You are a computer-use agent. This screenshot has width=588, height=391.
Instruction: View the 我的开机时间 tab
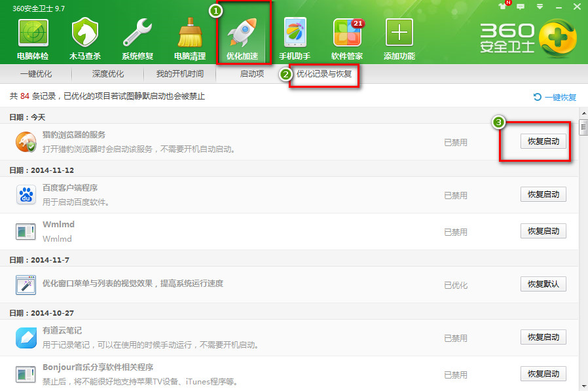pos(181,74)
